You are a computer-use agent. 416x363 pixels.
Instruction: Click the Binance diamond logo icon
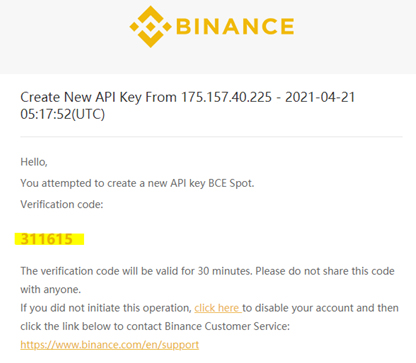pyautogui.click(x=150, y=27)
